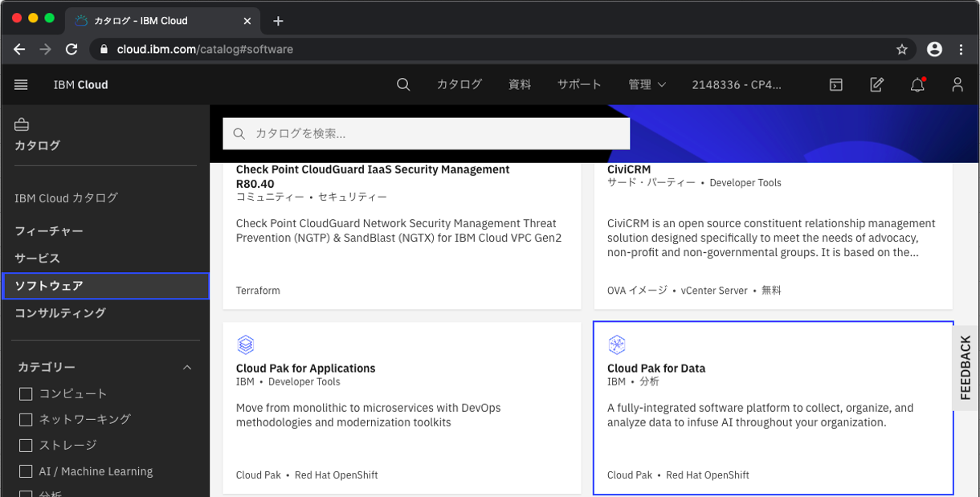The width and height of the screenshot is (980, 497).
Task: Click the カタログを検索 search field
Action: [x=427, y=134]
